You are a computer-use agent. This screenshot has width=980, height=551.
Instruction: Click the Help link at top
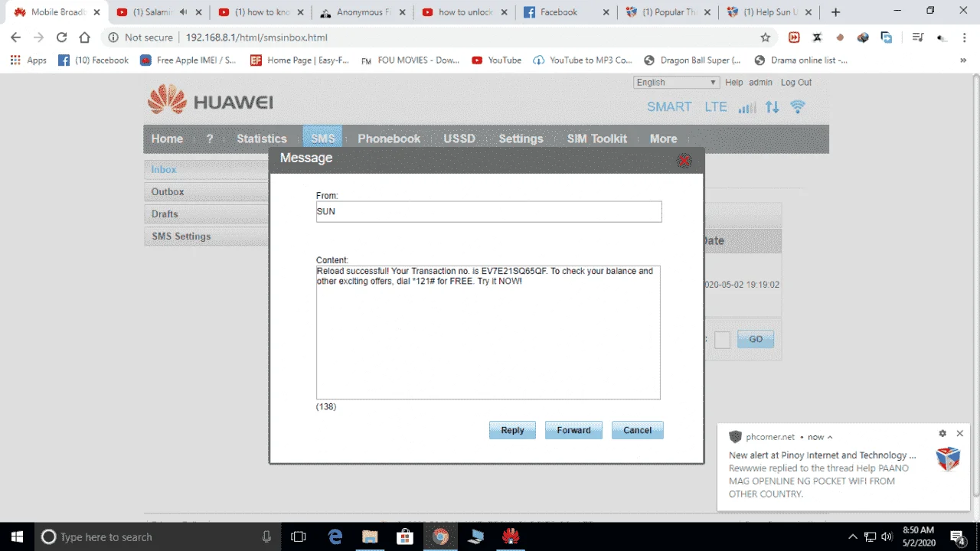[x=734, y=83]
